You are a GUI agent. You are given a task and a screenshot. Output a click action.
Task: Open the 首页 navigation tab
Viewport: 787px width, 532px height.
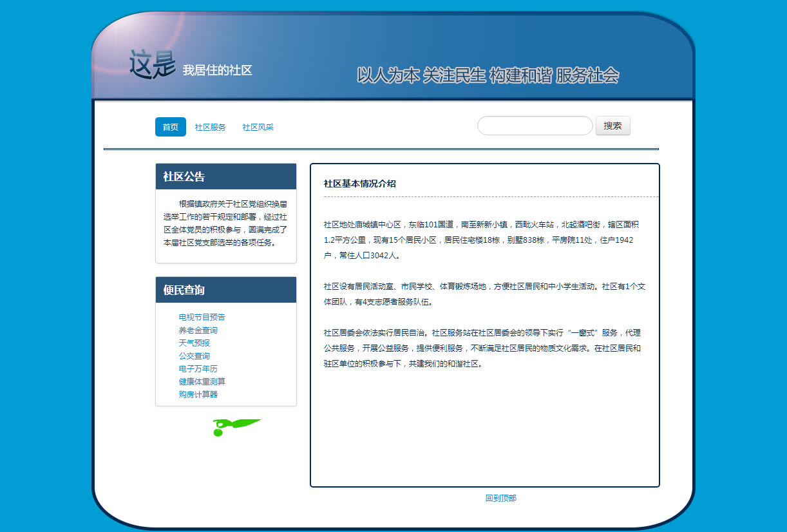171,127
